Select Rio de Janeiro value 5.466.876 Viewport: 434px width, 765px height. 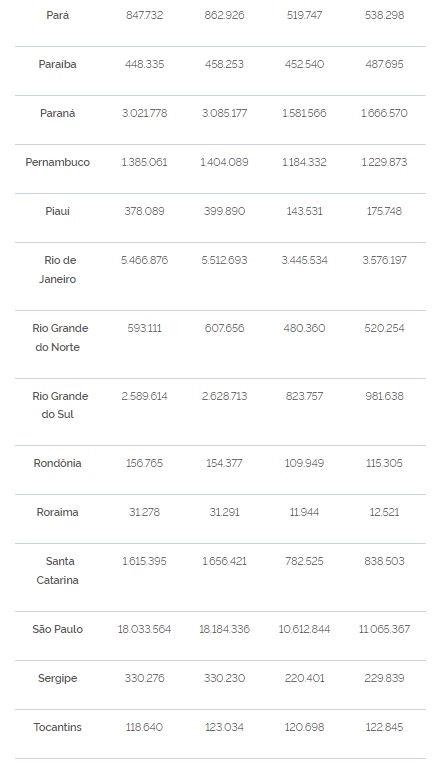pos(144,260)
